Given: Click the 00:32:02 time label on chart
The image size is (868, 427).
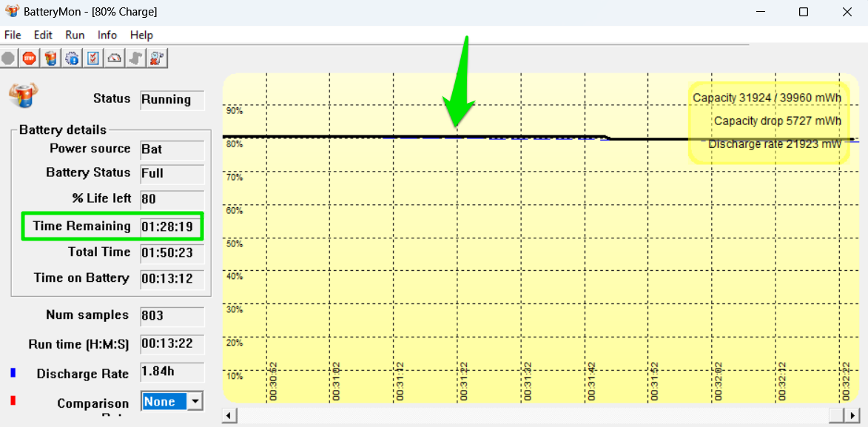Looking at the screenshot, I should (718, 380).
